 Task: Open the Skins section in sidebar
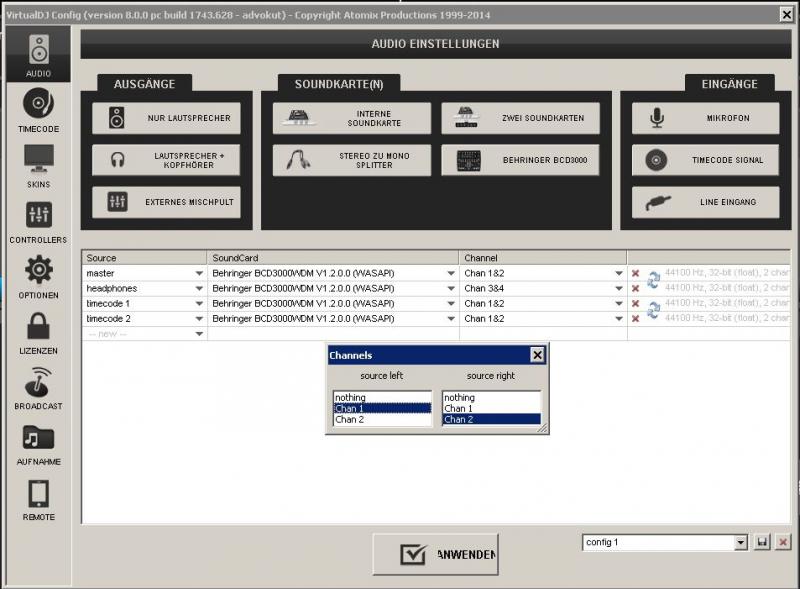(38, 166)
